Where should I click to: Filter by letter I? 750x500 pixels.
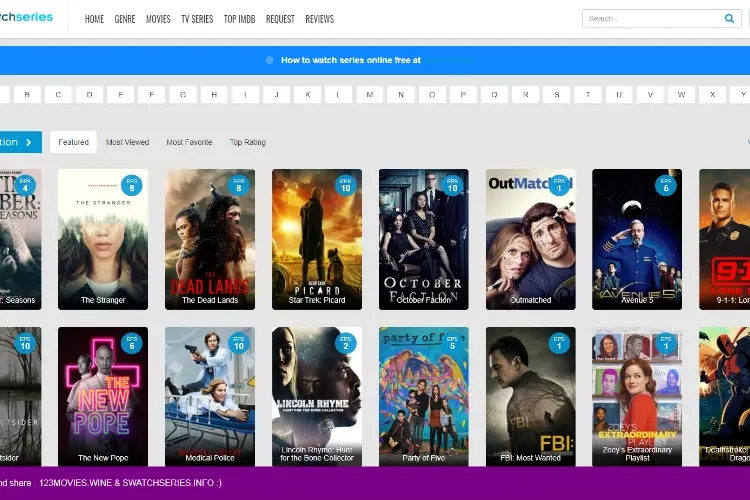245,95
